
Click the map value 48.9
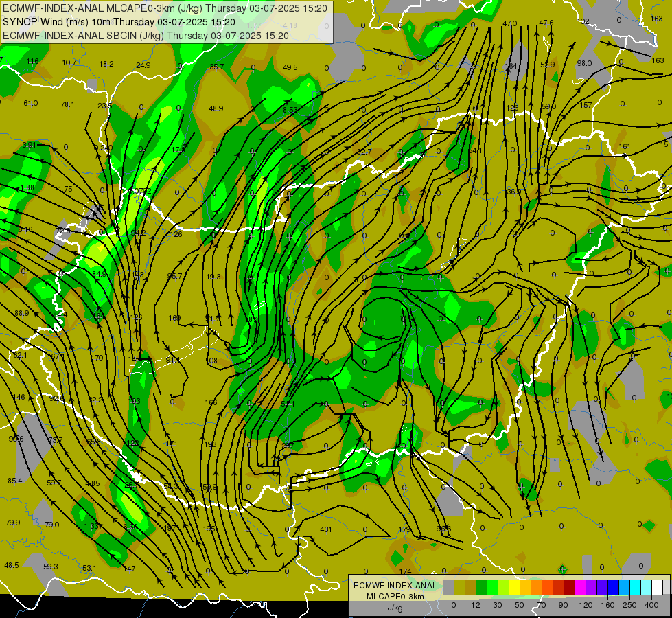pos(216,108)
